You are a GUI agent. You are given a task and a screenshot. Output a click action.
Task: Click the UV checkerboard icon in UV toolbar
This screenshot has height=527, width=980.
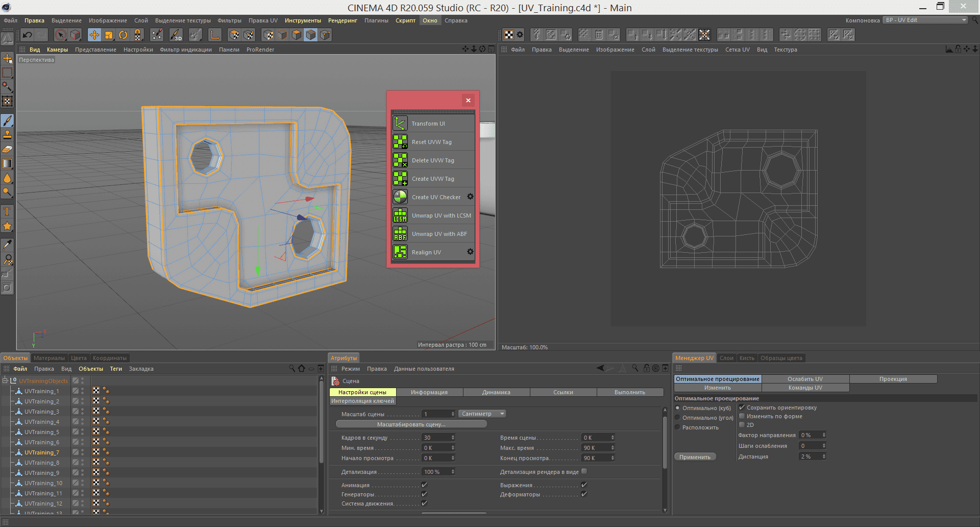point(509,35)
